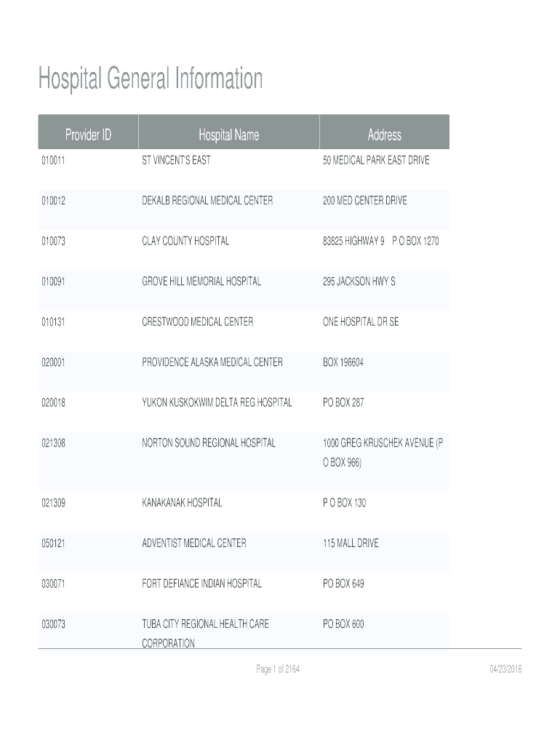
Task: Click the Hospital Name column header
Action: coord(228,135)
